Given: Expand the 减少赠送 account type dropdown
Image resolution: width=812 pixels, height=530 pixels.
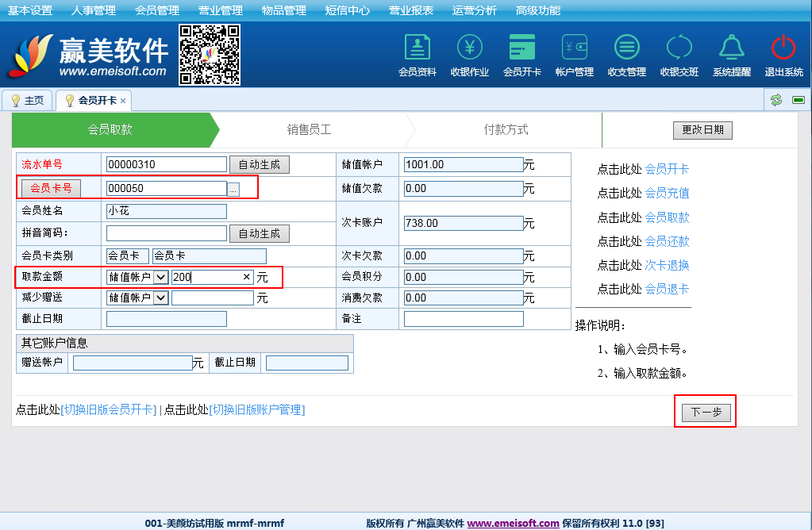Looking at the screenshot, I should pyautogui.click(x=160, y=298).
